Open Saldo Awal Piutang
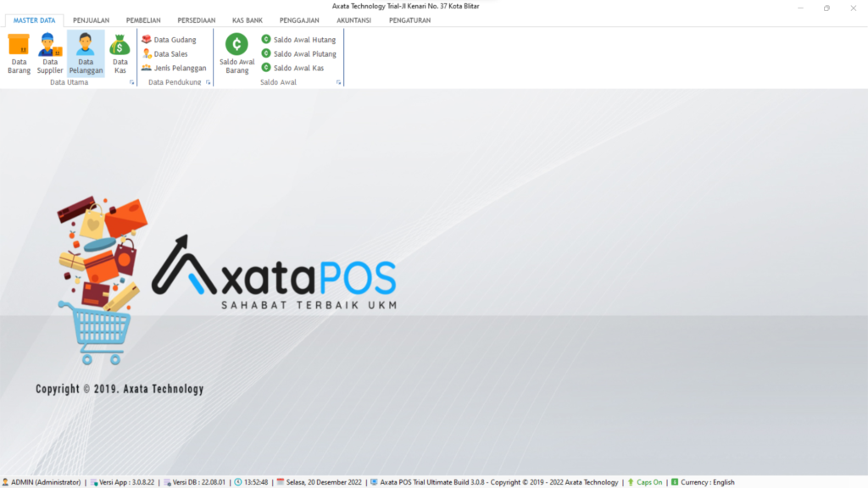 coord(298,53)
